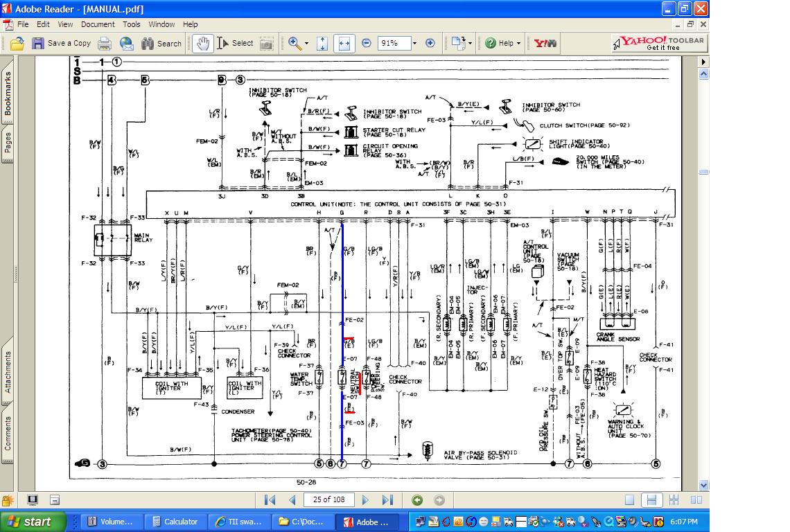The image size is (790, 532).
Task: Click the Save a Copy button
Action: [x=61, y=44]
